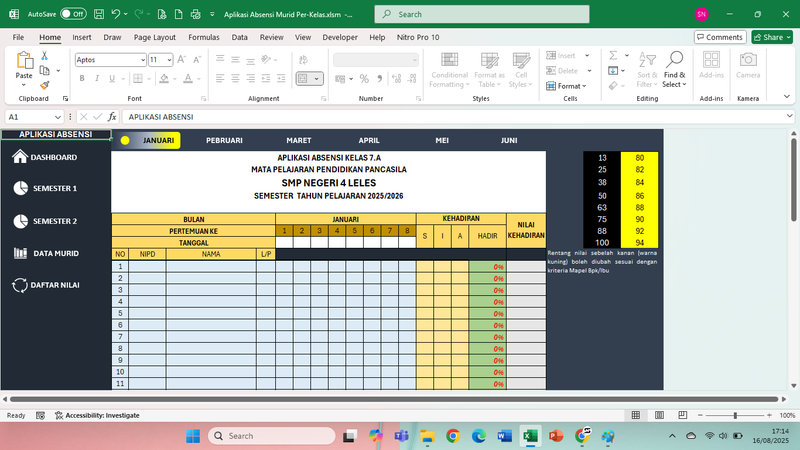The image size is (800, 450).
Task: Open the Formulas ribbon tab
Action: point(203,37)
